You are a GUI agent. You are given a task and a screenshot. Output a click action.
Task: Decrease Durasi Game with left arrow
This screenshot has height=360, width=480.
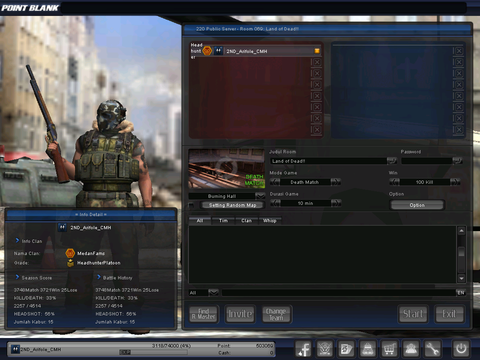click(x=275, y=203)
